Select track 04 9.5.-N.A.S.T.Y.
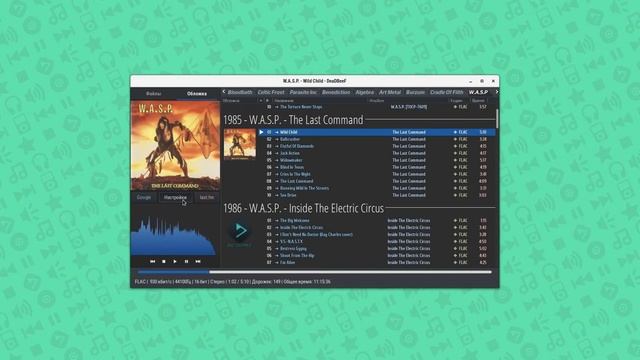640x360 pixels. (x=377, y=242)
